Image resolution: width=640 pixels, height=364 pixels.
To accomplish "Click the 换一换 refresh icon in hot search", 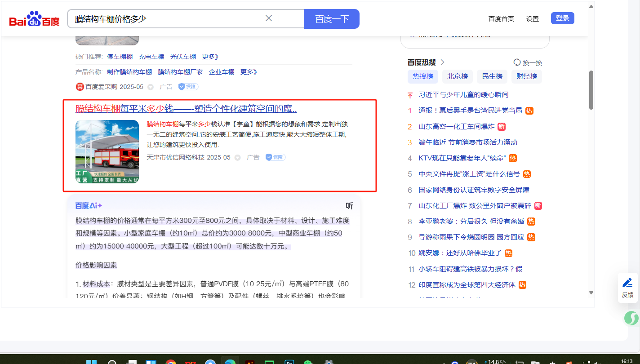I will 517,62.
